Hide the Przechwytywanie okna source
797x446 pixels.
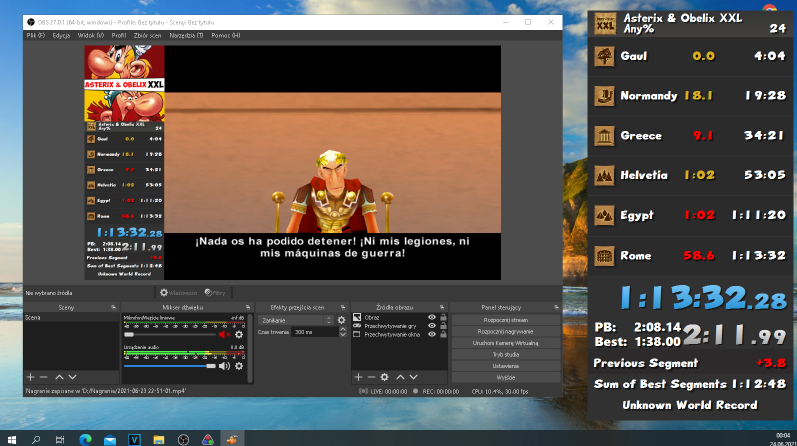coord(432,335)
